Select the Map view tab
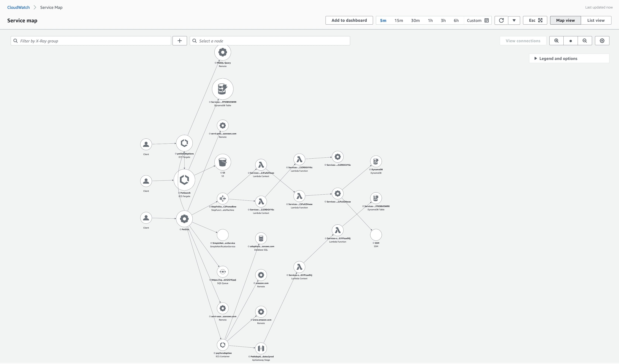The width and height of the screenshot is (619, 364). 565,20
